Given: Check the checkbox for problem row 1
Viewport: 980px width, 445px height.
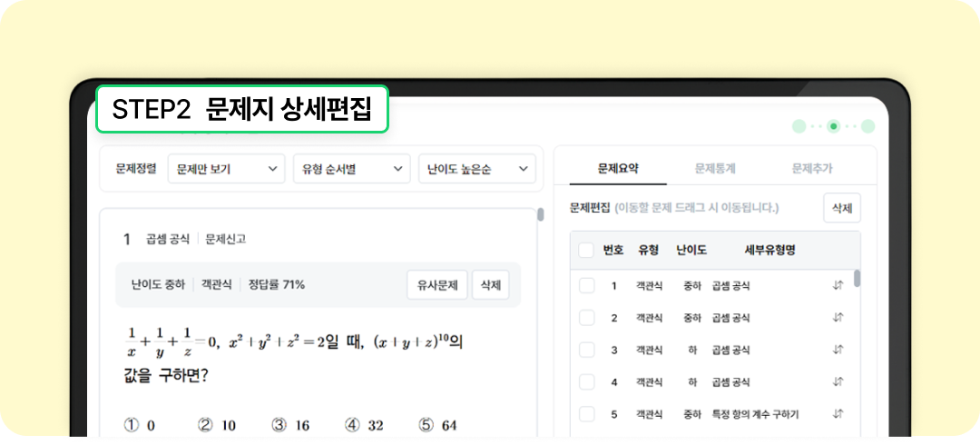Looking at the screenshot, I should pyautogui.click(x=586, y=286).
